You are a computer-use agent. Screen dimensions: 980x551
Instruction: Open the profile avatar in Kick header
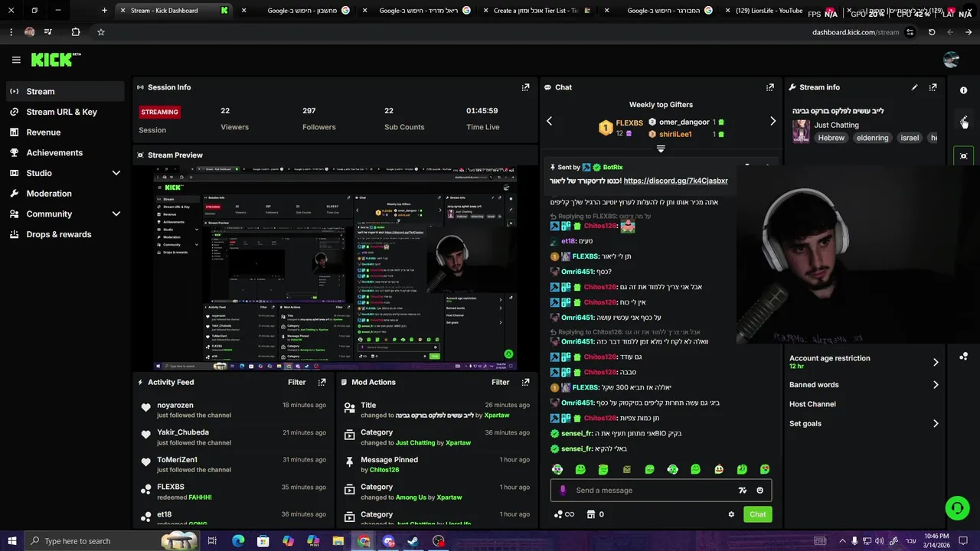952,60
